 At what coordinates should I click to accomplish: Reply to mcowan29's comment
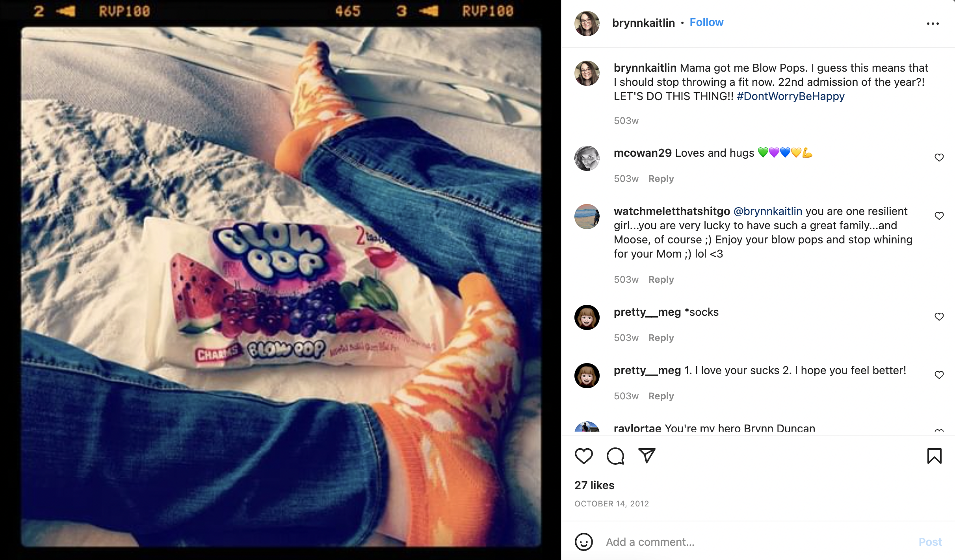661,179
